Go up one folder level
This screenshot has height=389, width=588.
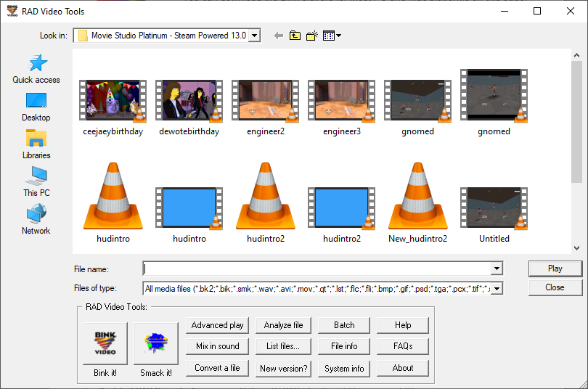pyautogui.click(x=295, y=36)
